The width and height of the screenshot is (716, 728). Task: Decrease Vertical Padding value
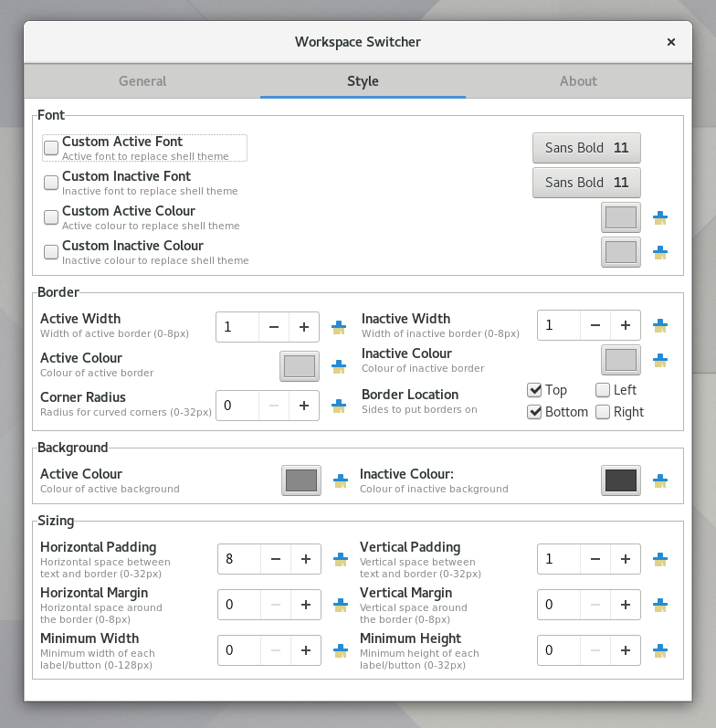(595, 559)
